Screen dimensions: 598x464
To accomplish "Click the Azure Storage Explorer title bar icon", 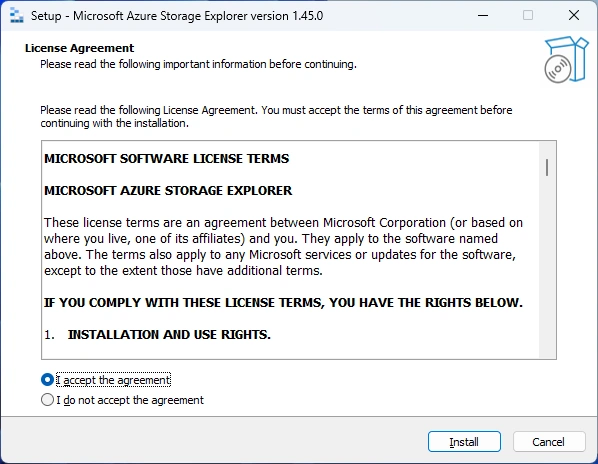I will [x=16, y=16].
